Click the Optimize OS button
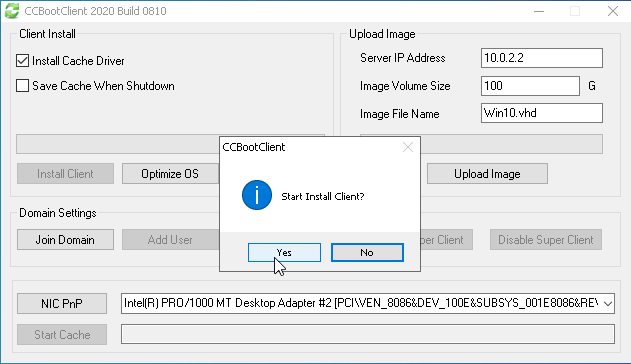Image resolution: width=631 pixels, height=364 pixels. coord(170,174)
